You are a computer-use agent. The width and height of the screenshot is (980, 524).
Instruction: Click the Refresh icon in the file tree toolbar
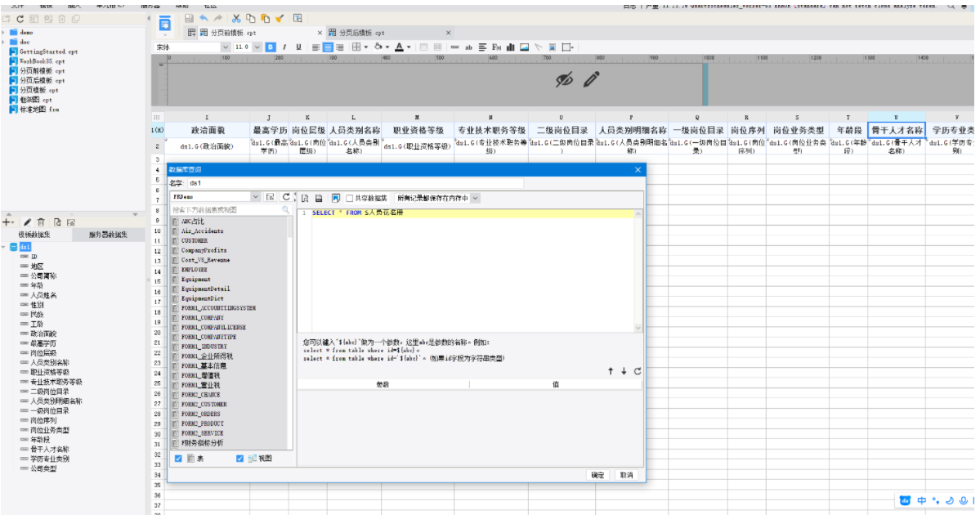click(20, 20)
